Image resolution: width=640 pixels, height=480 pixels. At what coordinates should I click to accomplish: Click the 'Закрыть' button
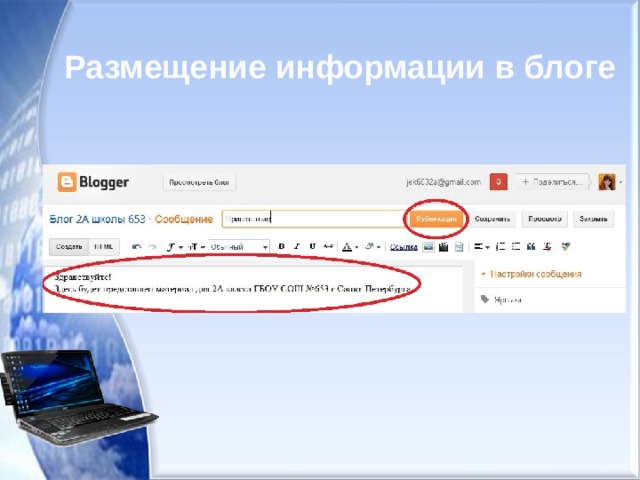pos(593,219)
